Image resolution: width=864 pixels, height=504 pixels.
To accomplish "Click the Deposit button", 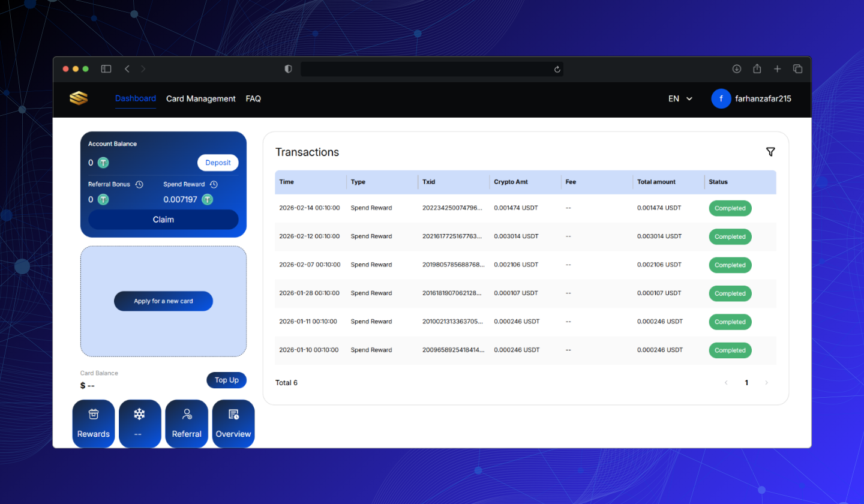I will tap(218, 163).
